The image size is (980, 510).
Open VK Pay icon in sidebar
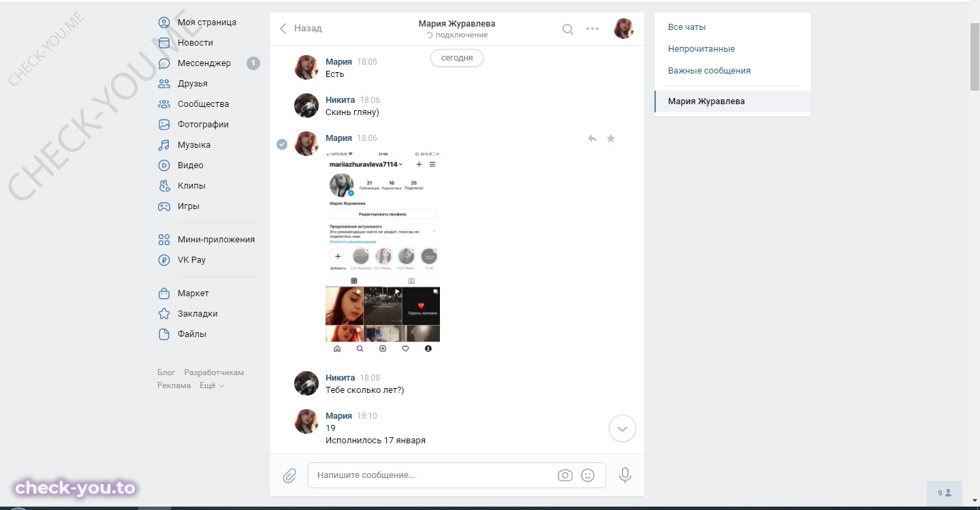tap(164, 260)
